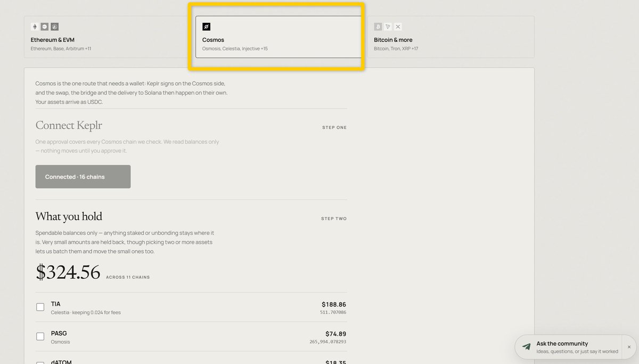
Task: Tick the PASG asset checkbox
Action: pyautogui.click(x=40, y=336)
